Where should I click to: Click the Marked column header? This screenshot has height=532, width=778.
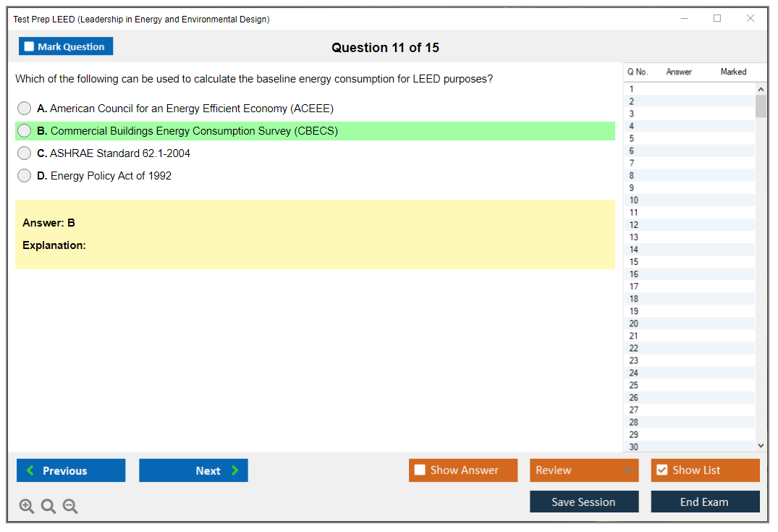pos(733,72)
